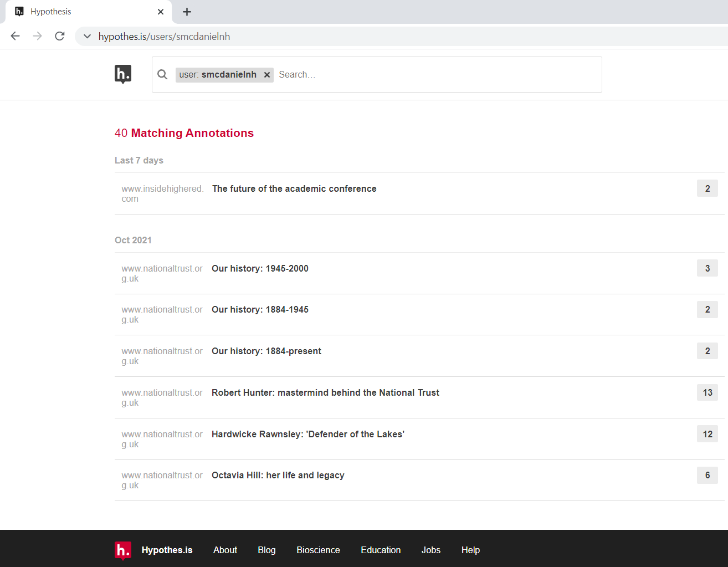Screen dimensions: 728x567
Task: Open the 2-annotation badge for academic conference article
Action: 707,188
